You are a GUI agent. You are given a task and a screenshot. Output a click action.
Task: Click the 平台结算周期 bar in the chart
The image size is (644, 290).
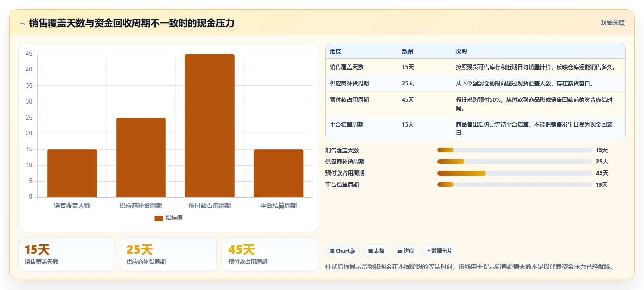pos(278,173)
